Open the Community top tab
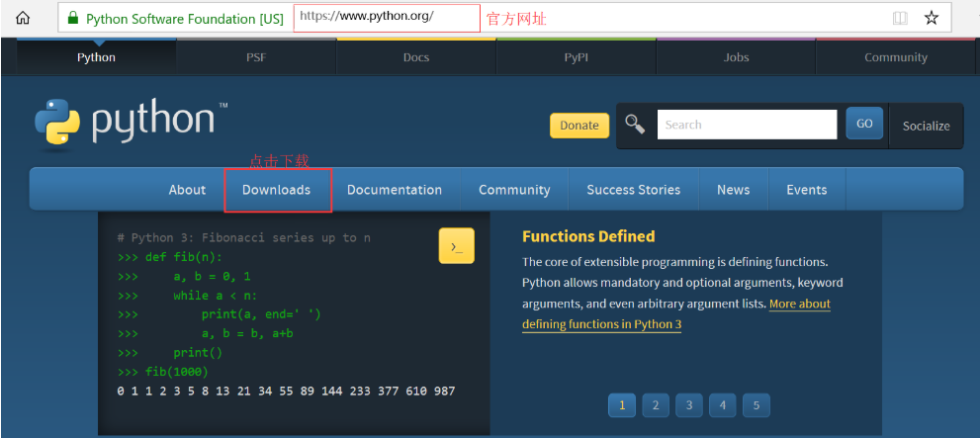The width and height of the screenshot is (980, 438). pos(896,57)
